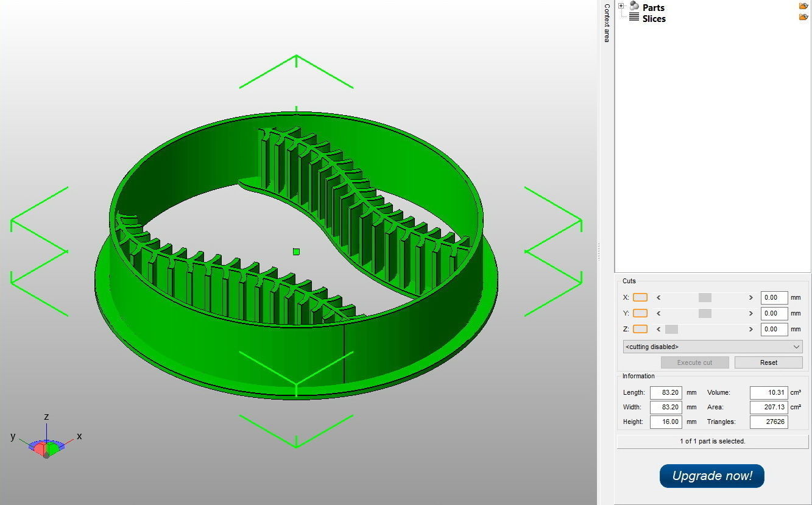
Task: Click the Upgrade now! button
Action: (x=712, y=476)
